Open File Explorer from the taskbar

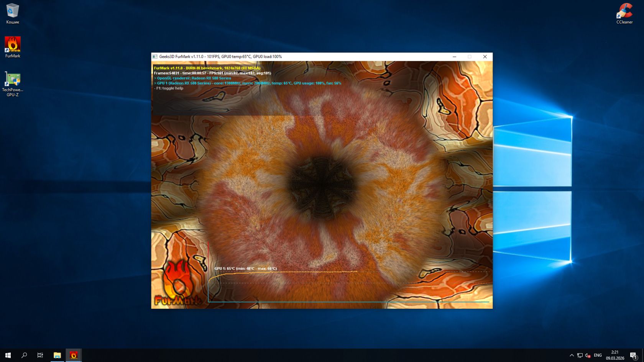pyautogui.click(x=57, y=355)
